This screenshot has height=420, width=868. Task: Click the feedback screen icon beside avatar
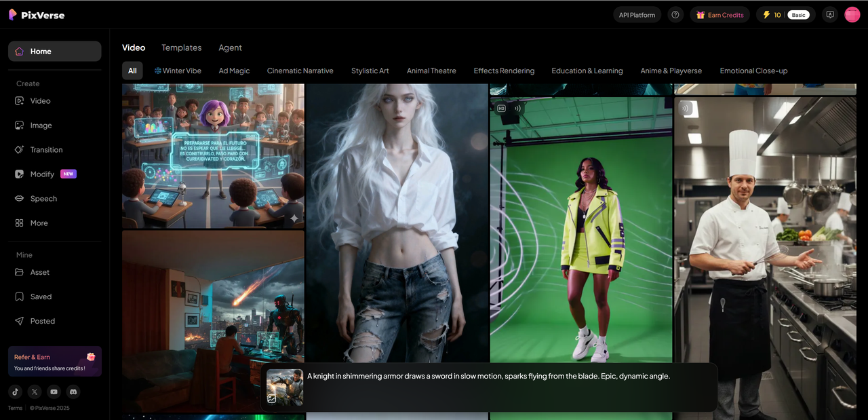829,15
